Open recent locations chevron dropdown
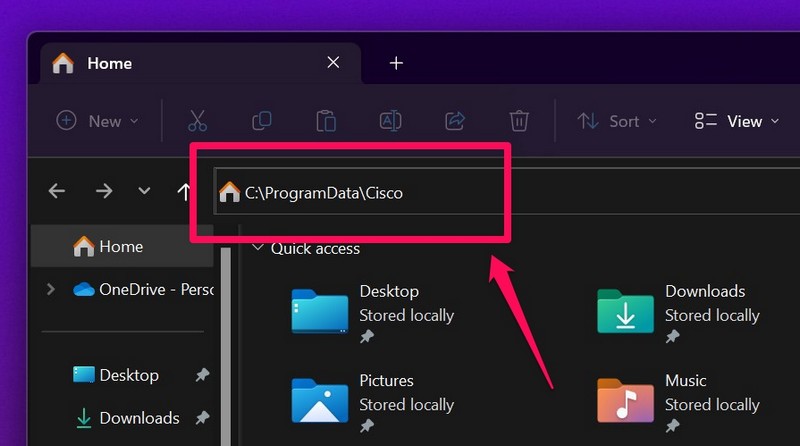The width and height of the screenshot is (800, 446). tap(144, 191)
